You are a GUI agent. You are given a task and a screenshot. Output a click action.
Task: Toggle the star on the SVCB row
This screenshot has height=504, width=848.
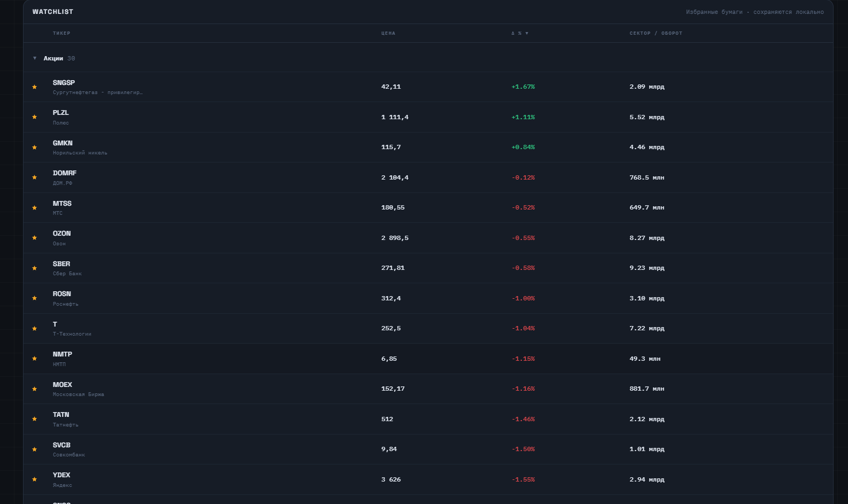click(35, 449)
